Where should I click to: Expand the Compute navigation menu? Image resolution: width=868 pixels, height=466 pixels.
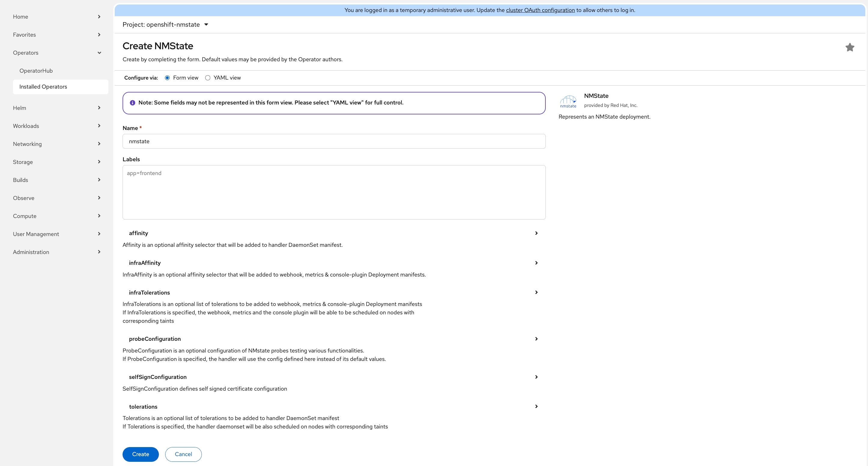(56, 216)
